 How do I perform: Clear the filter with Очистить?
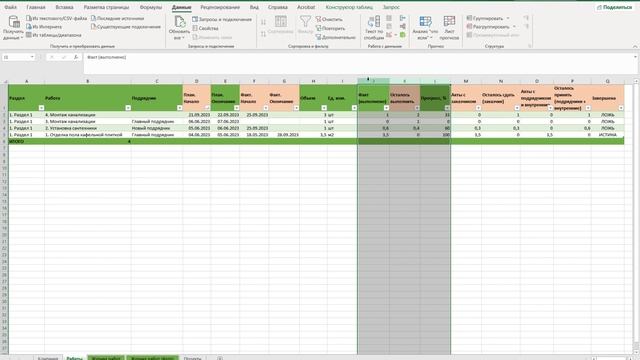329,19
